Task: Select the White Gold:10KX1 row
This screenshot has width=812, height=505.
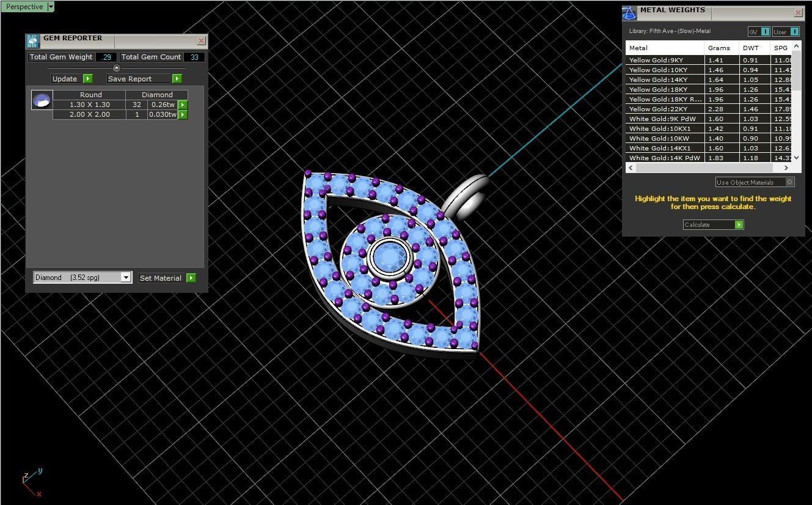Action: coord(709,128)
